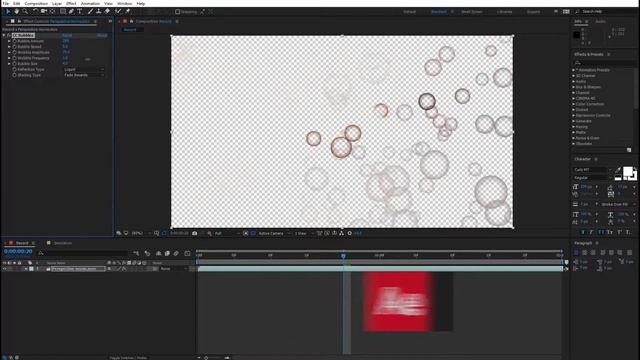
Task: Click the snapshot camera icon in viewer
Action: (x=195, y=233)
